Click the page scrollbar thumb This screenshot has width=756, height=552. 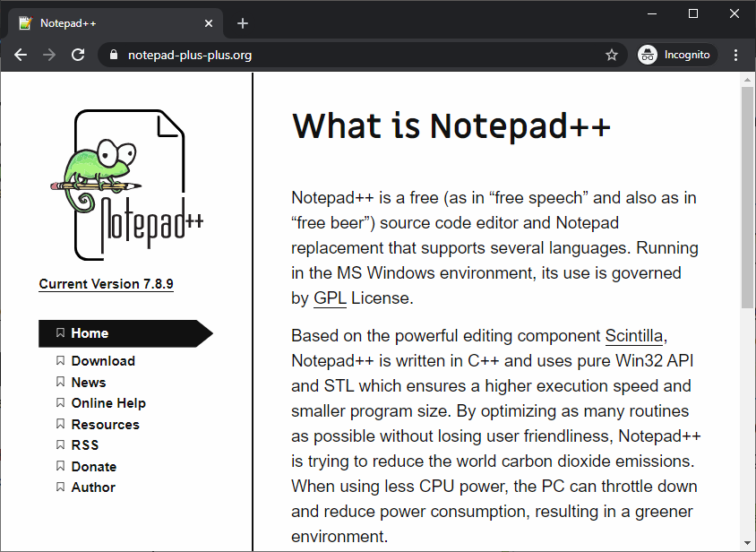747,197
